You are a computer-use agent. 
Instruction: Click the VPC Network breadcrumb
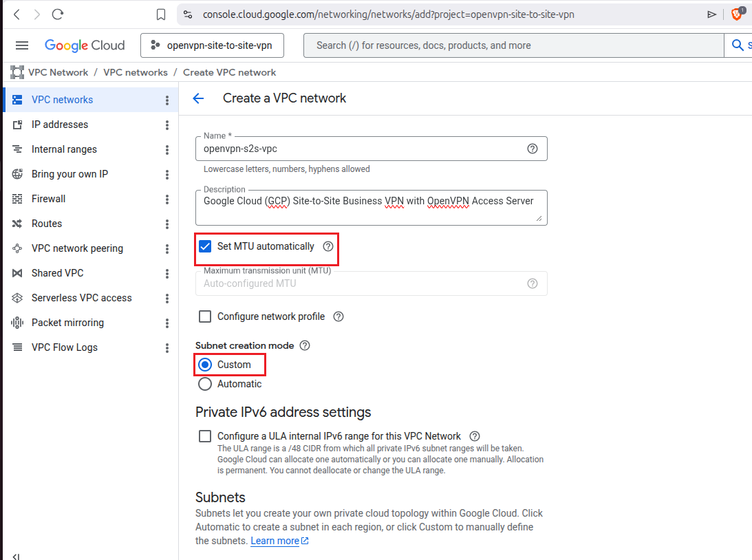point(58,72)
